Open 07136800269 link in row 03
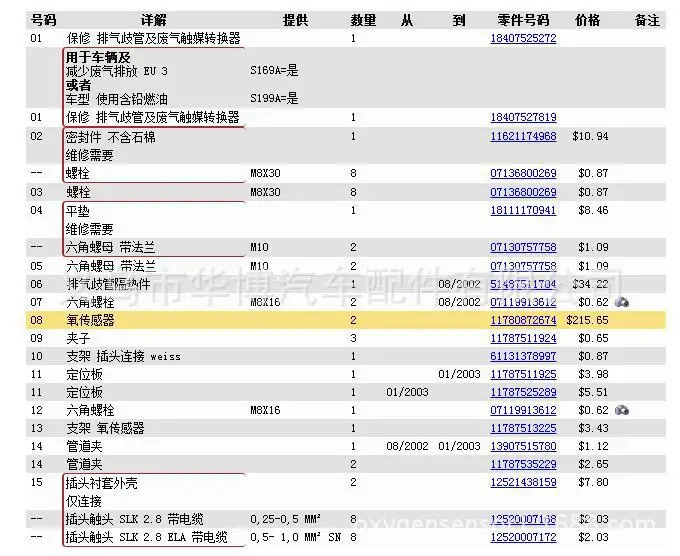Image resolution: width=680 pixels, height=556 pixels. [x=523, y=192]
